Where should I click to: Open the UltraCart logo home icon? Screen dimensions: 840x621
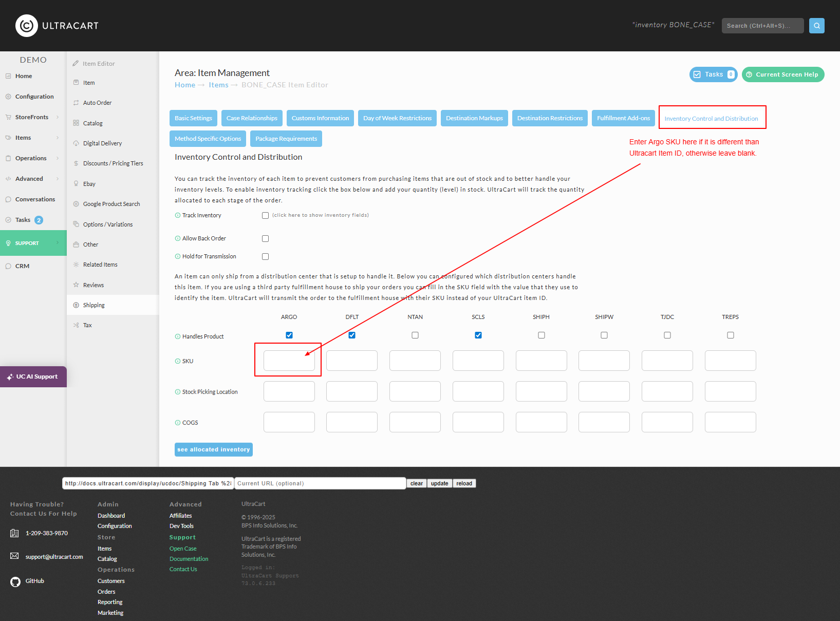27,26
